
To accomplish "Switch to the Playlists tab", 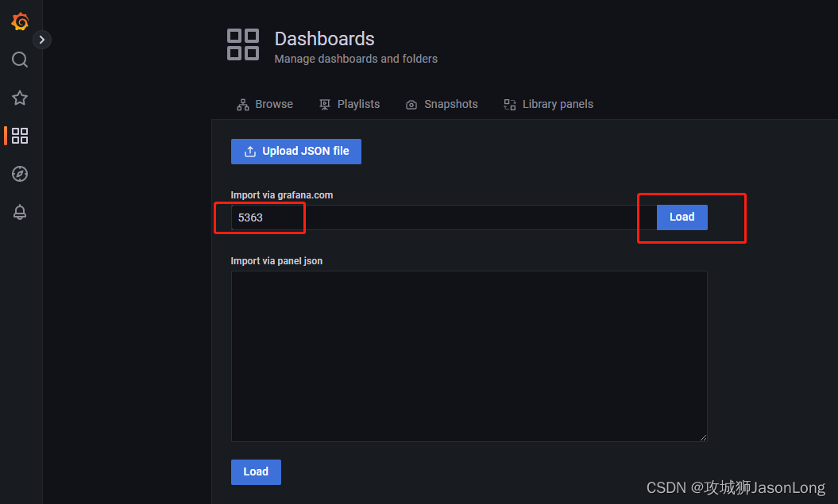I will (x=349, y=104).
